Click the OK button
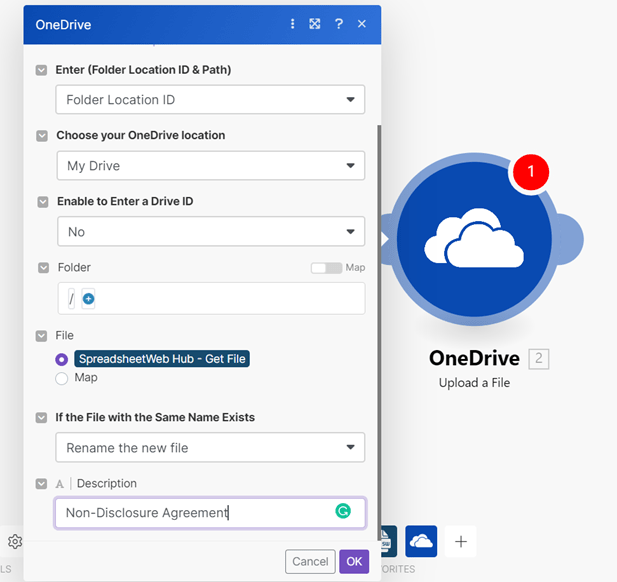 [x=354, y=562]
